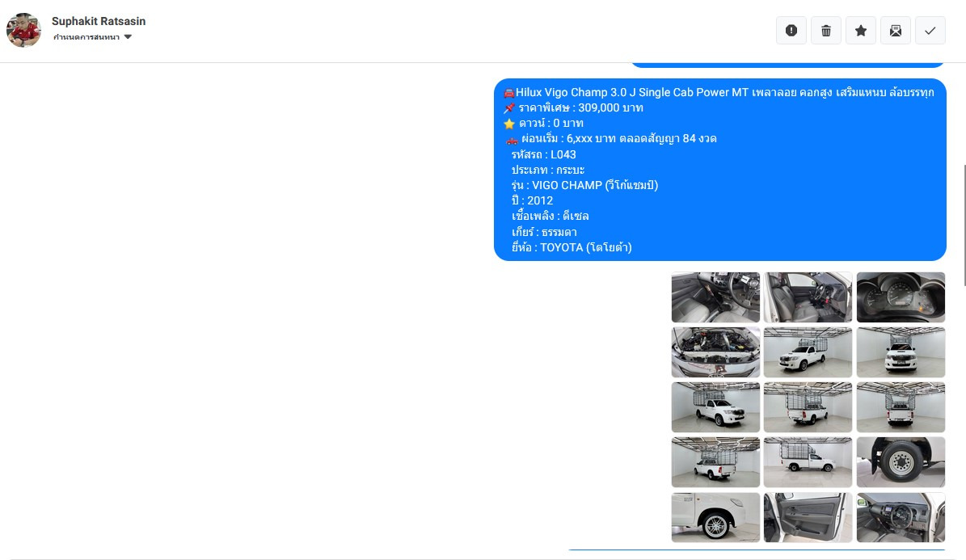Mark conversation as spam with exclamation icon
The width and height of the screenshot is (966, 560).
(791, 30)
